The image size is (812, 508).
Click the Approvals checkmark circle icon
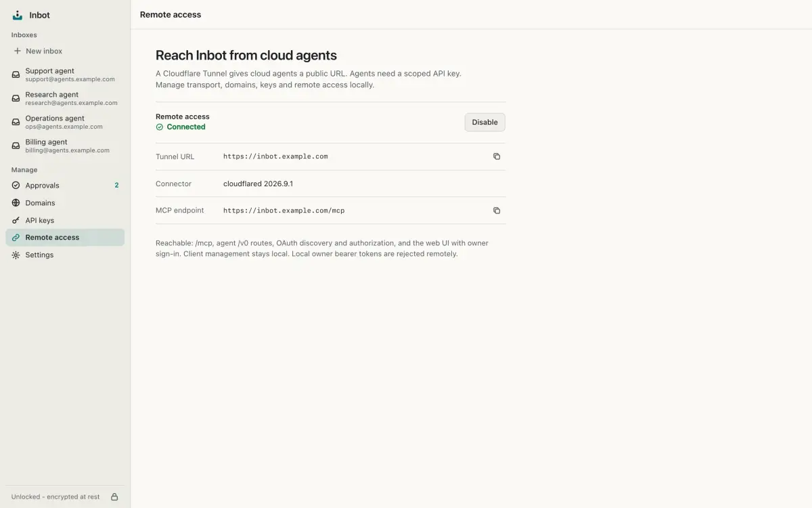16,185
